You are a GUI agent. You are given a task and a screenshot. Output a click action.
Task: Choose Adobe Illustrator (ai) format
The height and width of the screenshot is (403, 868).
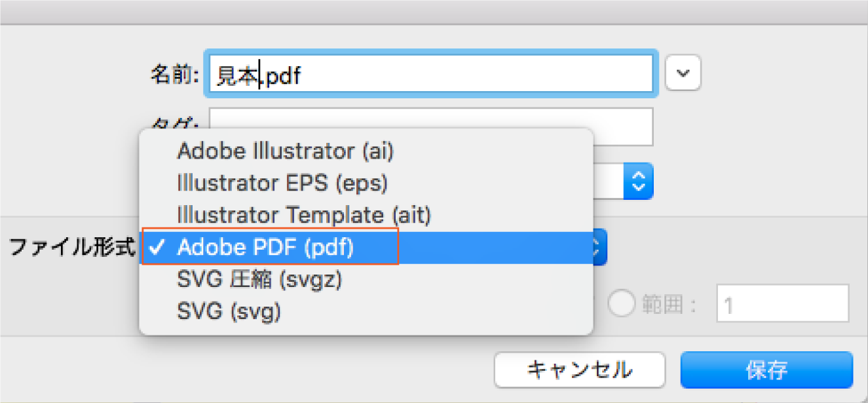coord(366,151)
